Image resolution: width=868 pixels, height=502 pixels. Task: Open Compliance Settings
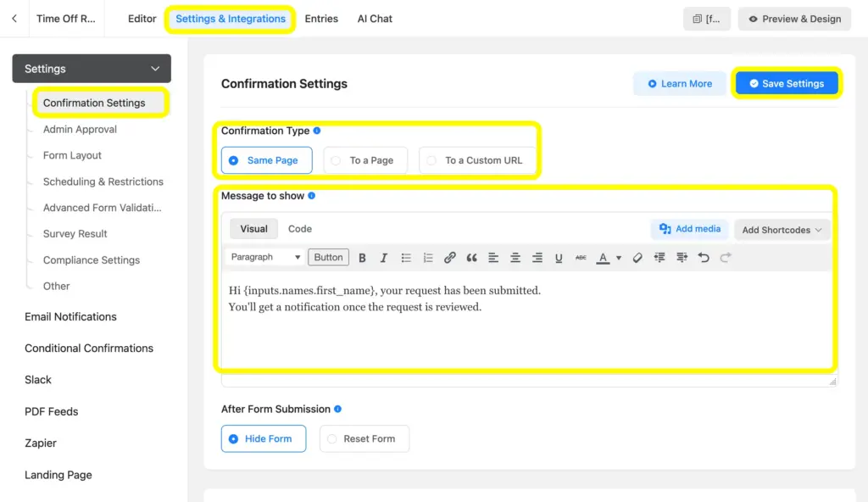coord(92,259)
